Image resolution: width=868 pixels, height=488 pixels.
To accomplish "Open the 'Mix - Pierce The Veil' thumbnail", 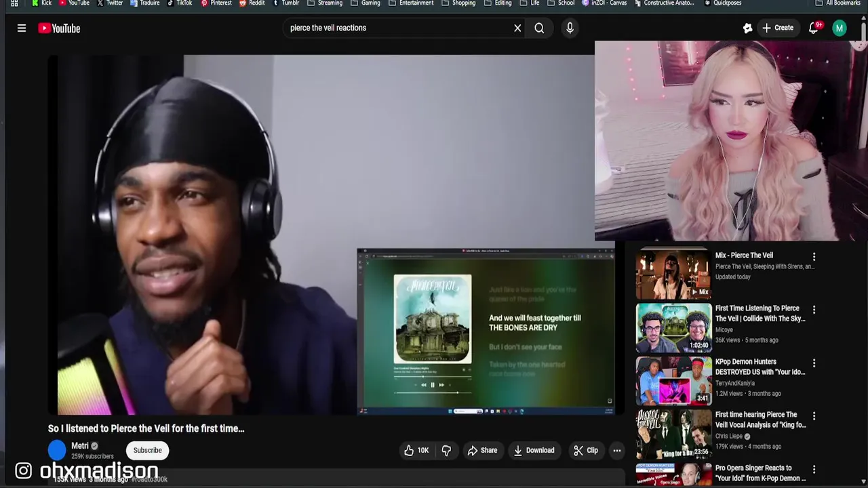I will point(673,274).
